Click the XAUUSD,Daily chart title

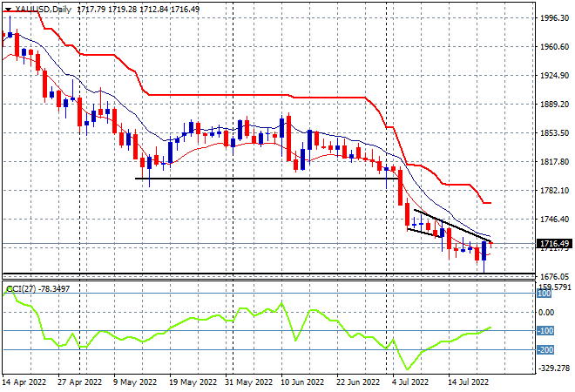coord(43,10)
